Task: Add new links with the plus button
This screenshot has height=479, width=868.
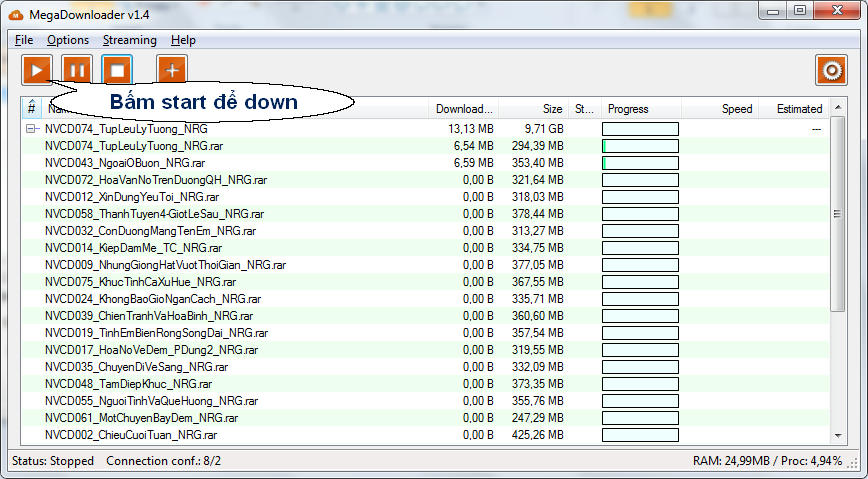Action: pyautogui.click(x=172, y=70)
